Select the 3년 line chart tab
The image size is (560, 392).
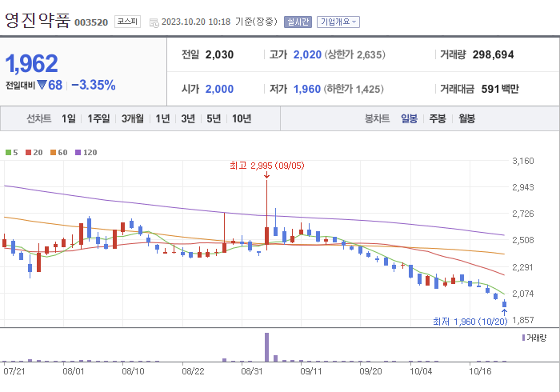[188, 118]
